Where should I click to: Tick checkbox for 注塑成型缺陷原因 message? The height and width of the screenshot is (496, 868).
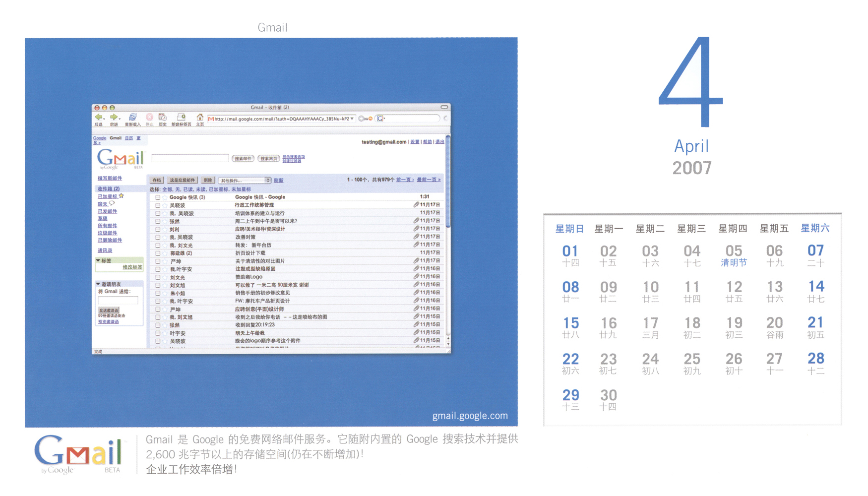click(157, 269)
